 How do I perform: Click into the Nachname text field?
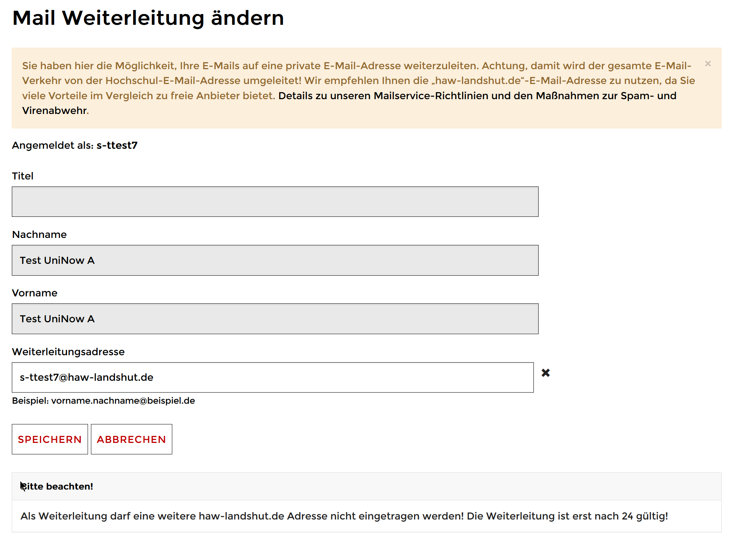pyautogui.click(x=275, y=260)
